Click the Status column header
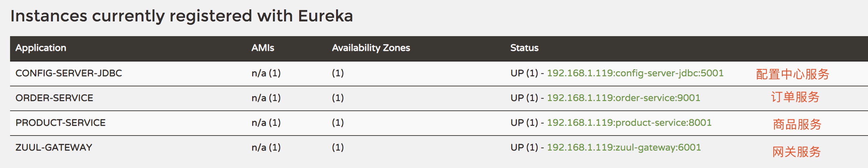This screenshot has height=168, width=868. (524, 48)
